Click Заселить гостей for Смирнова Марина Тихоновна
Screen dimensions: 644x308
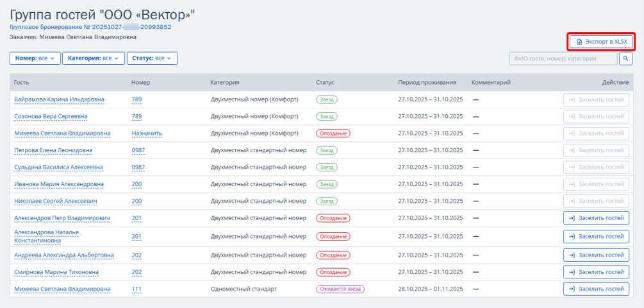click(x=596, y=272)
